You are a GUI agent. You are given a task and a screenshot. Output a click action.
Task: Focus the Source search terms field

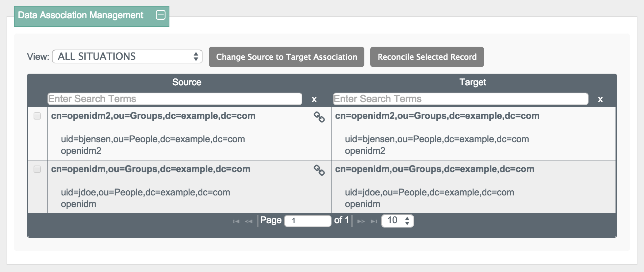pos(175,99)
